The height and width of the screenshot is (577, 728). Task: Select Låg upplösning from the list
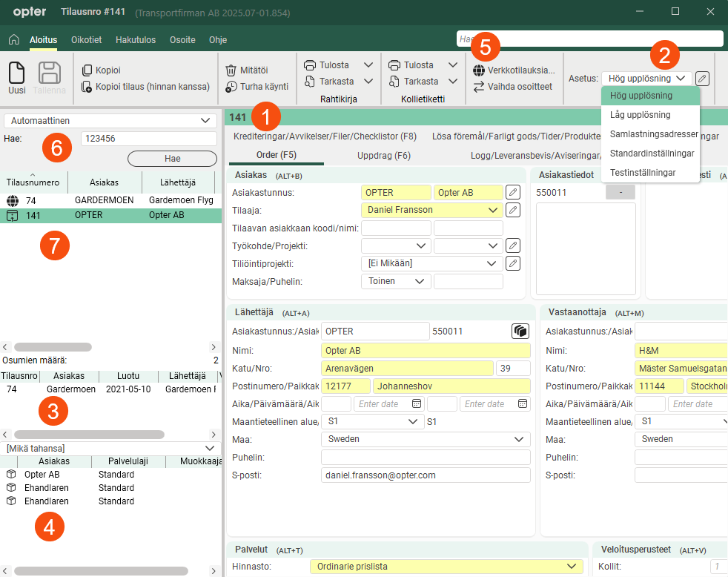pyautogui.click(x=640, y=115)
